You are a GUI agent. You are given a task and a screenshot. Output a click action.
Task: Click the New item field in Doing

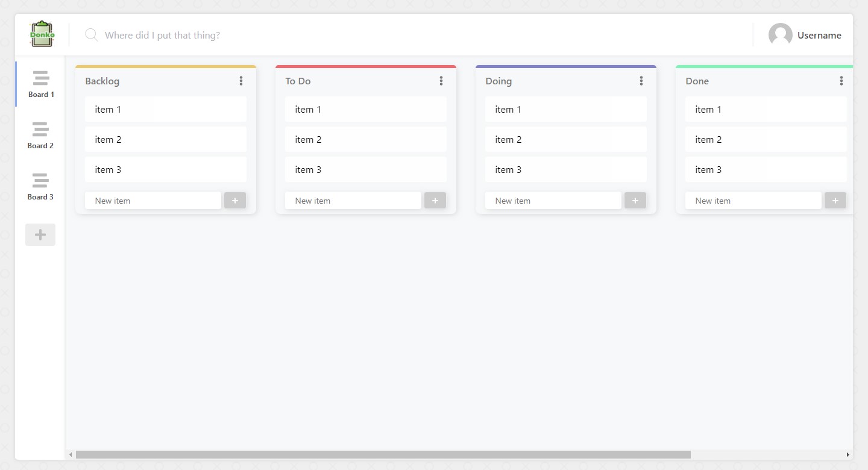pyautogui.click(x=553, y=201)
